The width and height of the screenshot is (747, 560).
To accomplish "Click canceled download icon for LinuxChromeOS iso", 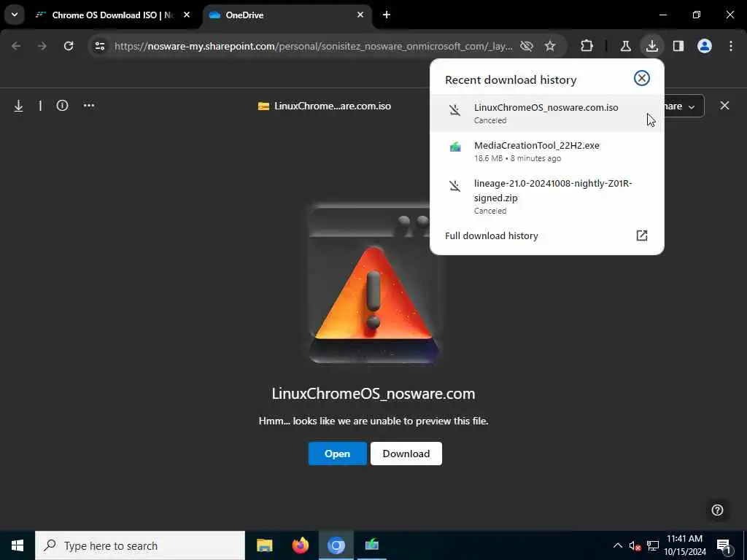I will coord(455,110).
